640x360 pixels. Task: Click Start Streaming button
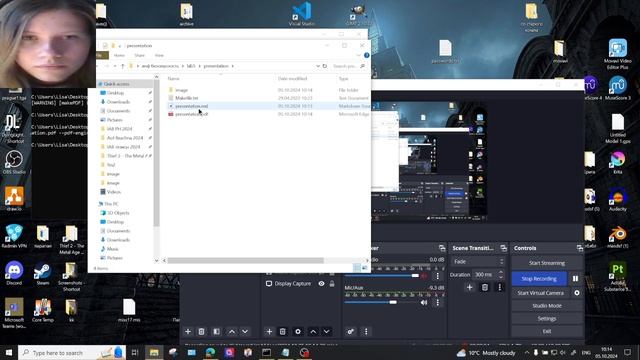(x=547, y=263)
